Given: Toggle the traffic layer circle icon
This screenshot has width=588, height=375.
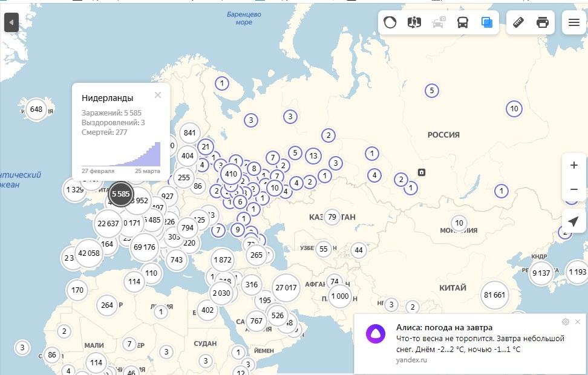Looking at the screenshot, I should coord(390,22).
